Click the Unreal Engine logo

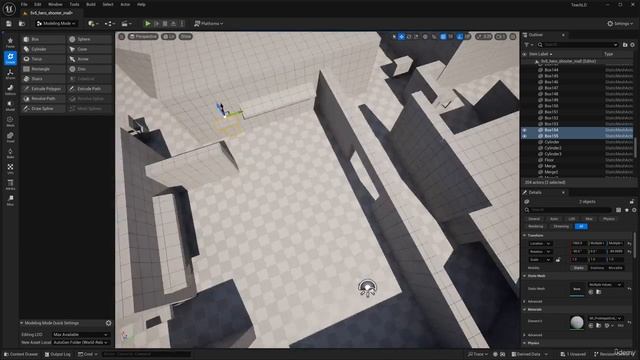(x=9, y=8)
